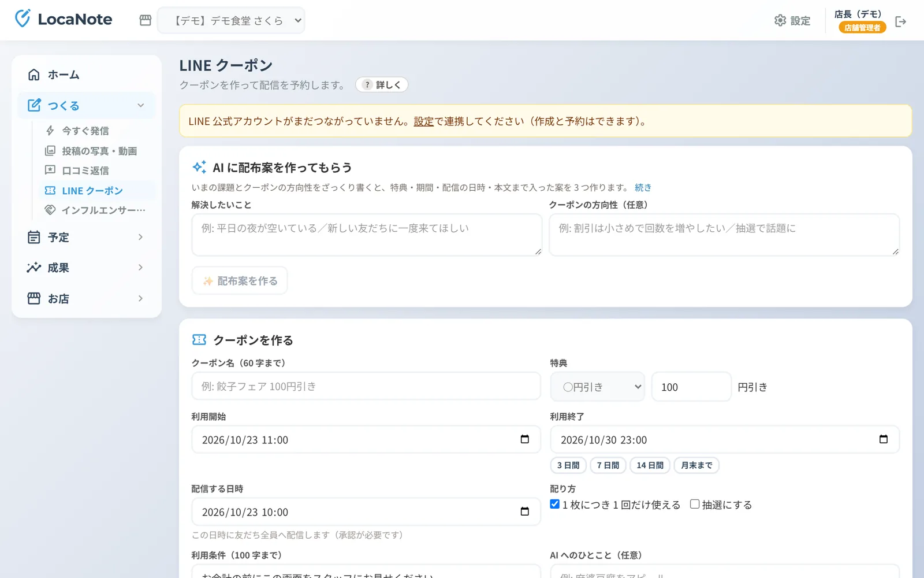This screenshot has height=578, width=924.
Task: Uncheck 1枚につき1回だけ使える
Action: (554, 504)
